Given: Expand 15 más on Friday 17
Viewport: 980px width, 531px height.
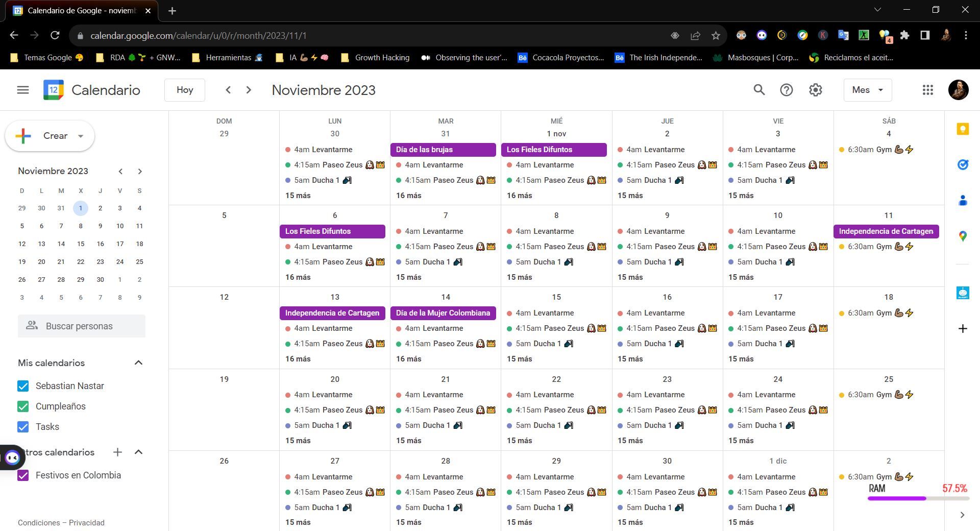Looking at the screenshot, I should click(x=741, y=359).
